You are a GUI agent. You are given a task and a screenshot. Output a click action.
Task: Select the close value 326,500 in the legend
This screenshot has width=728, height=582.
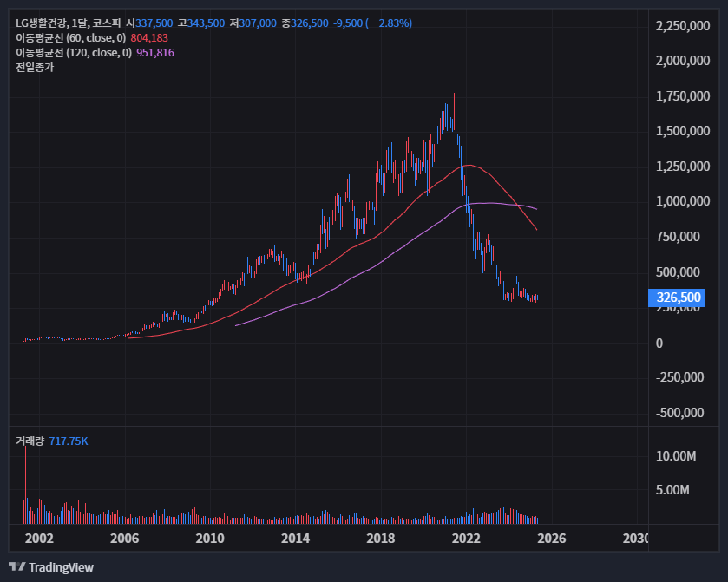[310, 23]
